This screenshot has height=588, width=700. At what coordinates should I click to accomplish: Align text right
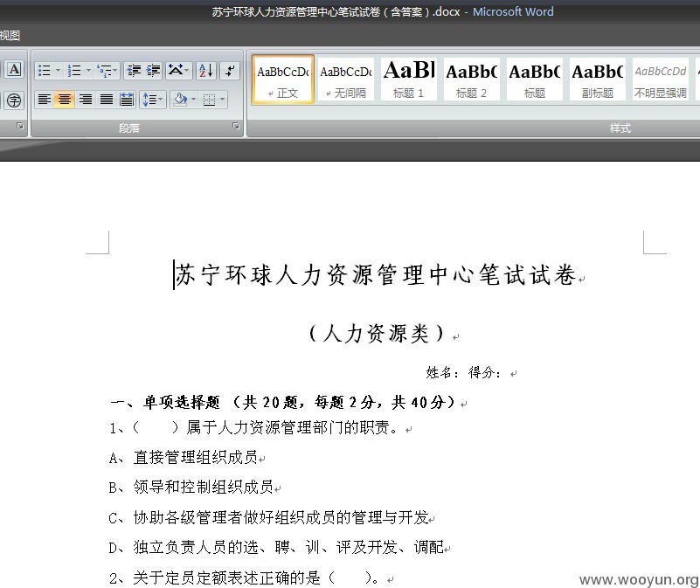pyautogui.click(x=85, y=99)
